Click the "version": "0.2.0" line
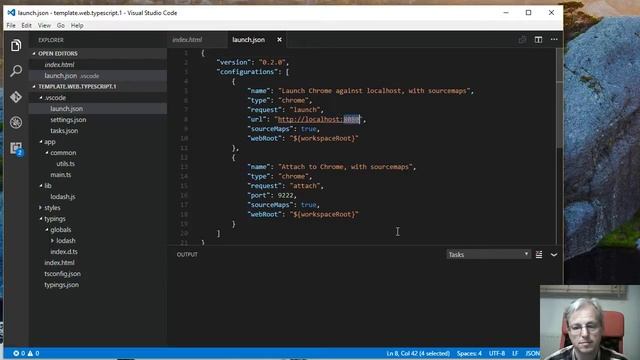The width and height of the screenshot is (640, 360). 253,62
